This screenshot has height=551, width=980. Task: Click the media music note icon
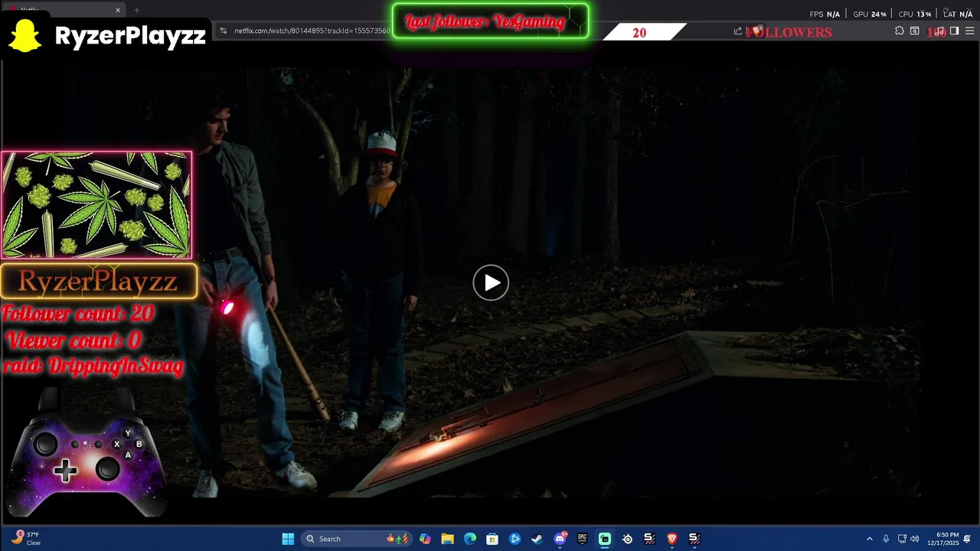(x=938, y=31)
